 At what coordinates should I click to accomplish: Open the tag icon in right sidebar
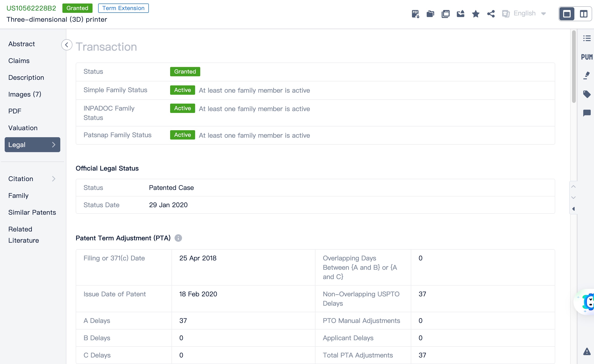(x=587, y=94)
